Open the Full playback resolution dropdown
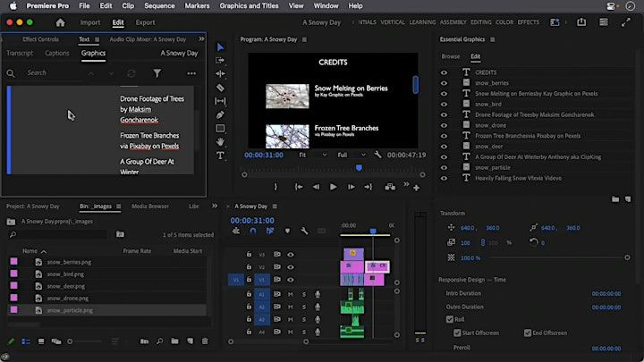Viewport: 644px width, 362px height. pyautogui.click(x=351, y=155)
